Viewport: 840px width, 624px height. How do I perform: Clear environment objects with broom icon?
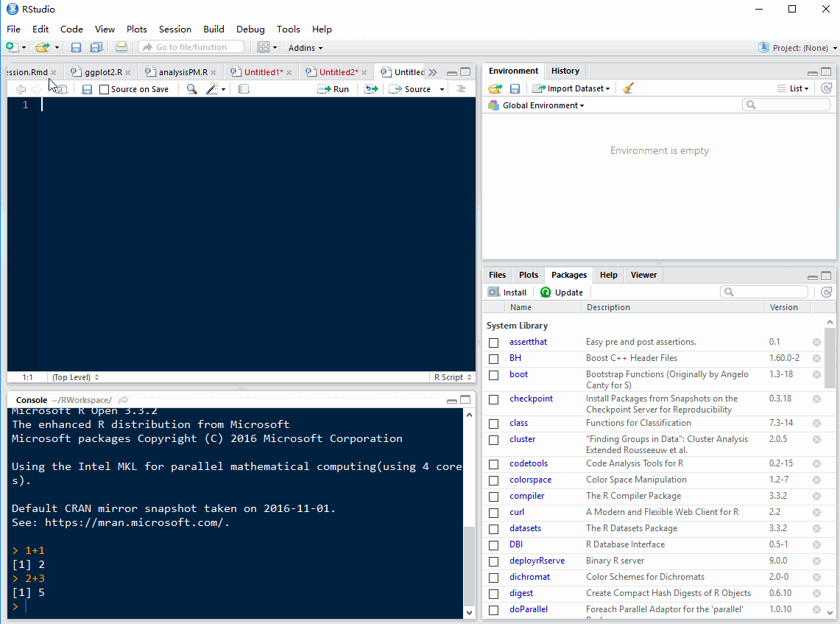pos(628,88)
